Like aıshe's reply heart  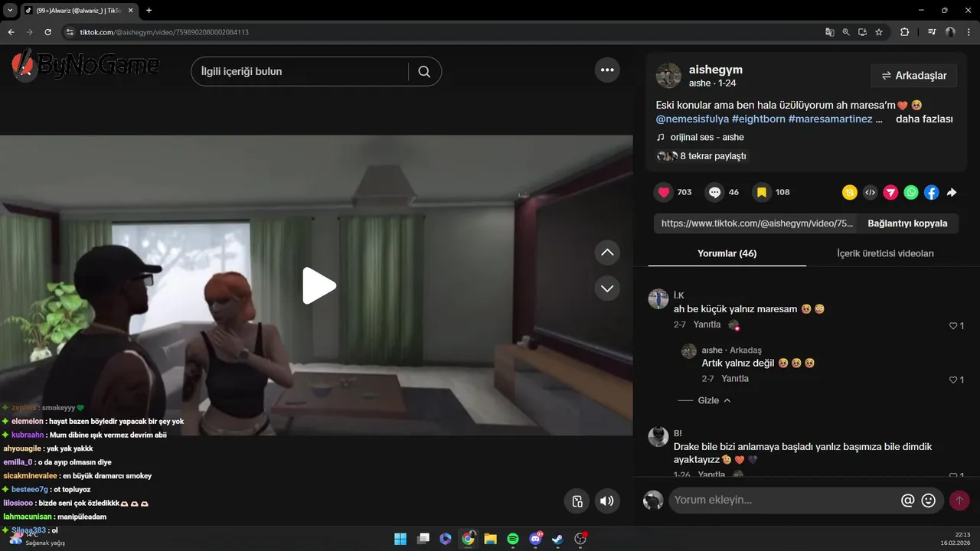pos(953,380)
